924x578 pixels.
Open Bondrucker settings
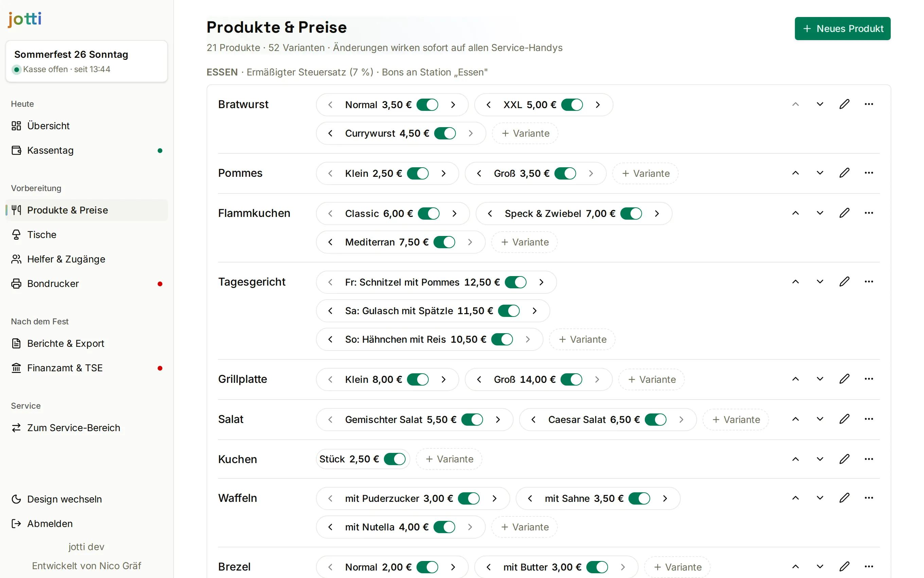click(x=87, y=284)
